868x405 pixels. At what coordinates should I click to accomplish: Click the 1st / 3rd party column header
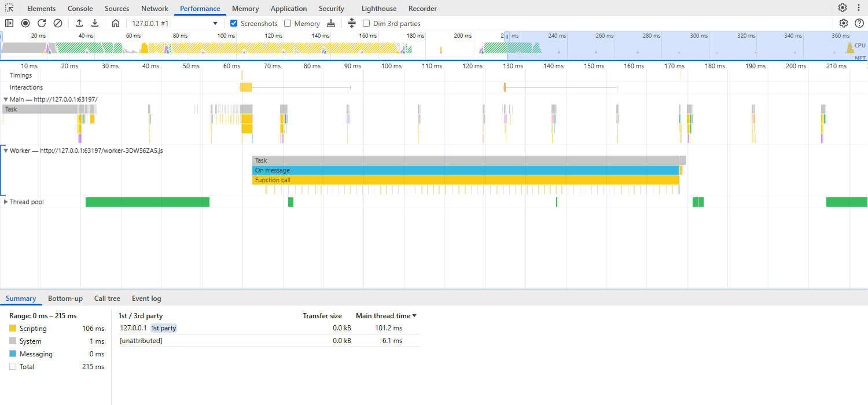tap(141, 316)
